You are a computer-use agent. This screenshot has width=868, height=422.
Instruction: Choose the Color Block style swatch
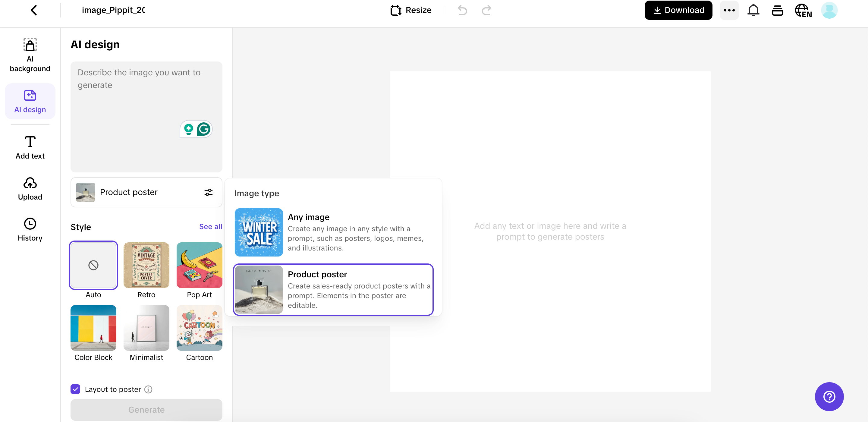click(x=93, y=328)
